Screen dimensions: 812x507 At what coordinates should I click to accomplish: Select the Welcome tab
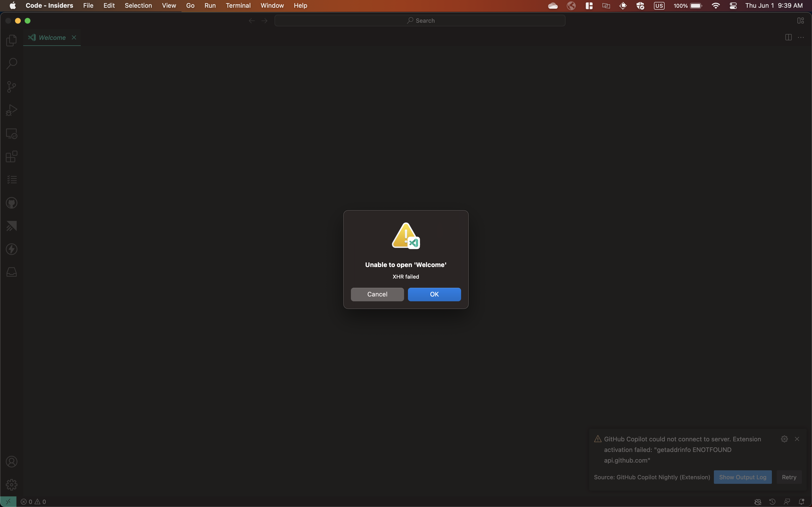coord(52,38)
